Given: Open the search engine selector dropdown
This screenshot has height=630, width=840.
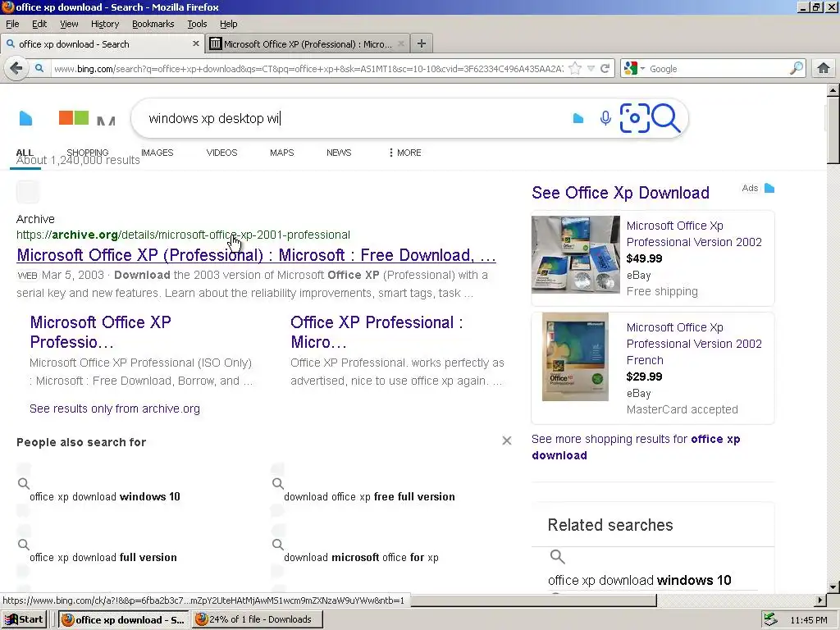Looking at the screenshot, I should (634, 69).
